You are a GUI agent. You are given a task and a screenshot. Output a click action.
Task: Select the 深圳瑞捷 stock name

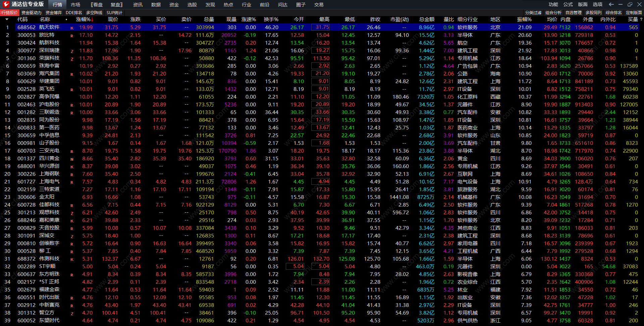49,50
